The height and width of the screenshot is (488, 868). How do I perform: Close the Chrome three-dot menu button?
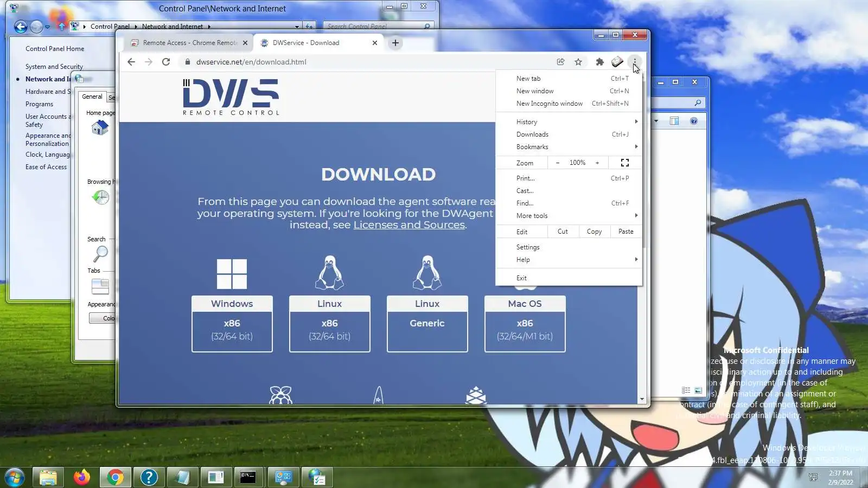[634, 62]
